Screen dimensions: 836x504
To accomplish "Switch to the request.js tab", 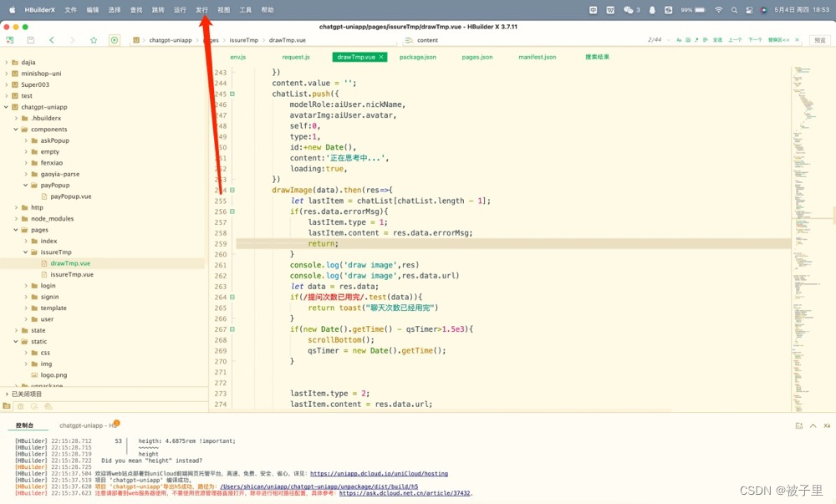I will 296,57.
